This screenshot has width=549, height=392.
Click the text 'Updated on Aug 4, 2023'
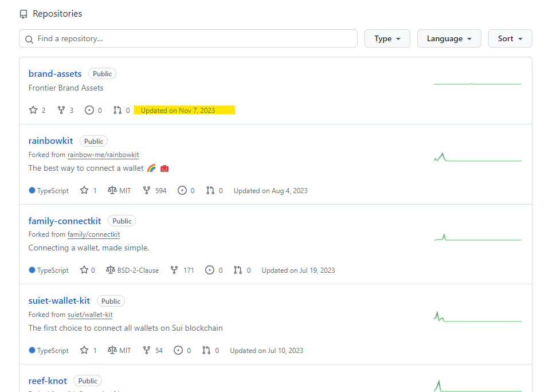click(270, 191)
